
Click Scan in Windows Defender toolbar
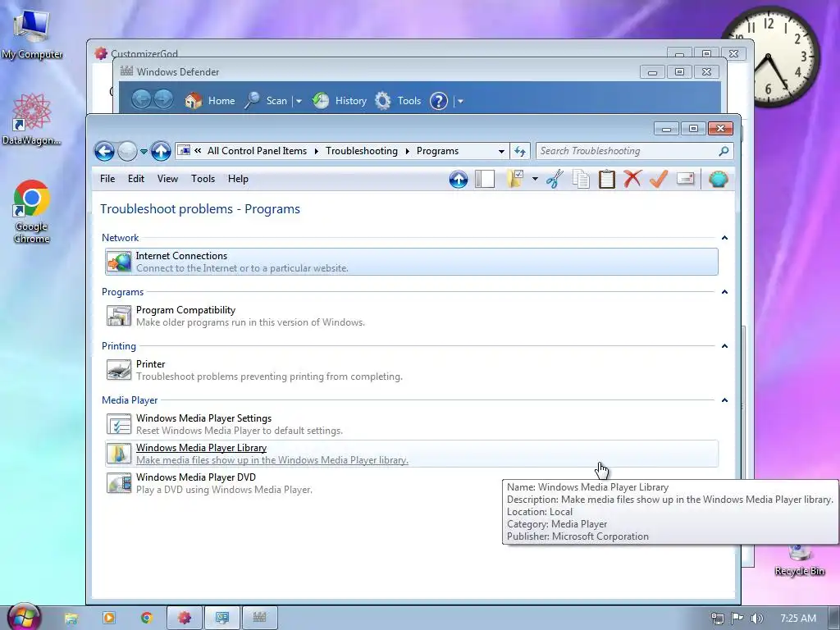(267, 101)
